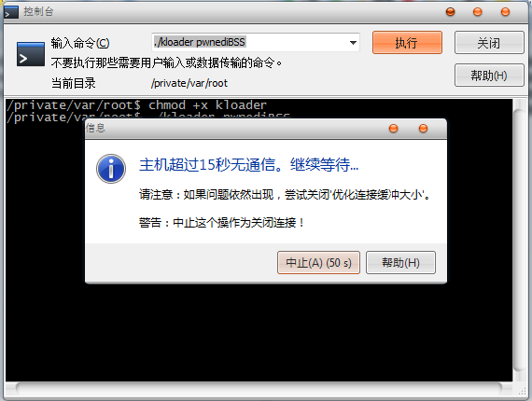Open 帮助(H) in console window
Screen dimensions: 532x401
click(489, 76)
